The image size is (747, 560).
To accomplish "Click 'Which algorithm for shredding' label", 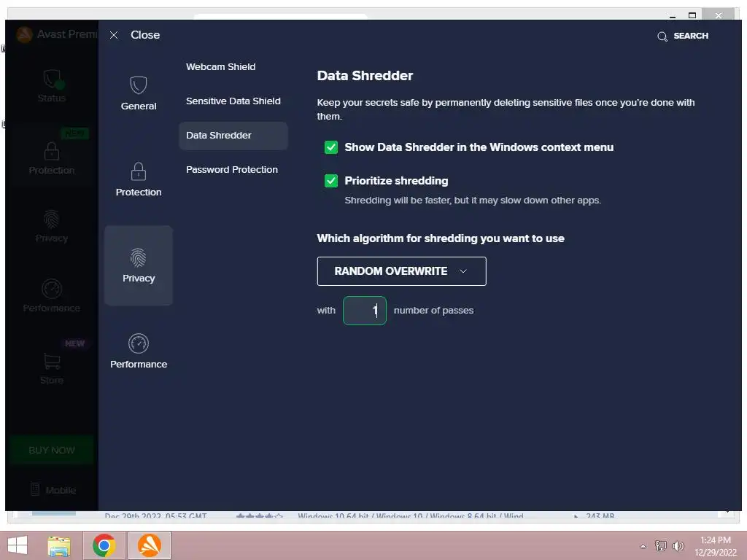I will [x=441, y=238].
